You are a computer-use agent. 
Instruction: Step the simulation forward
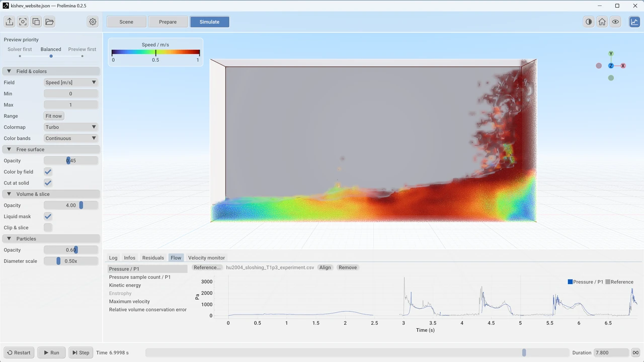[x=80, y=352]
